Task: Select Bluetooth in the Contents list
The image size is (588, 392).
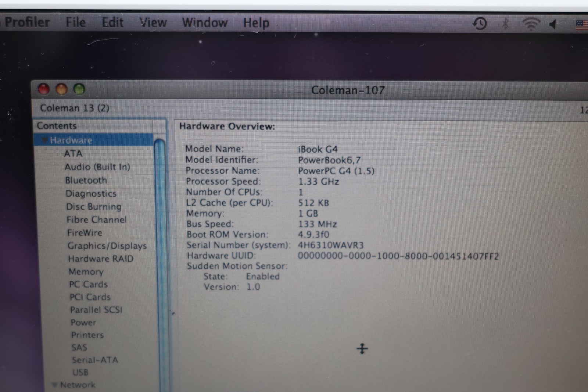Action: (x=86, y=180)
